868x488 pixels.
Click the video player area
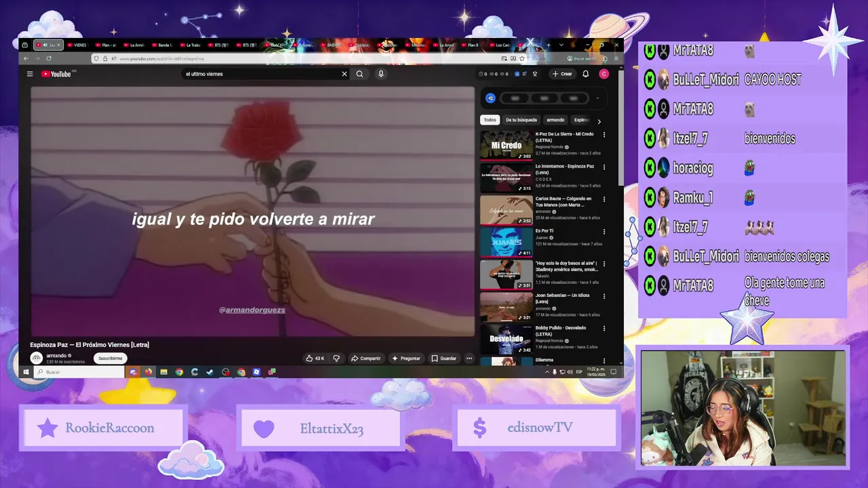(x=252, y=211)
